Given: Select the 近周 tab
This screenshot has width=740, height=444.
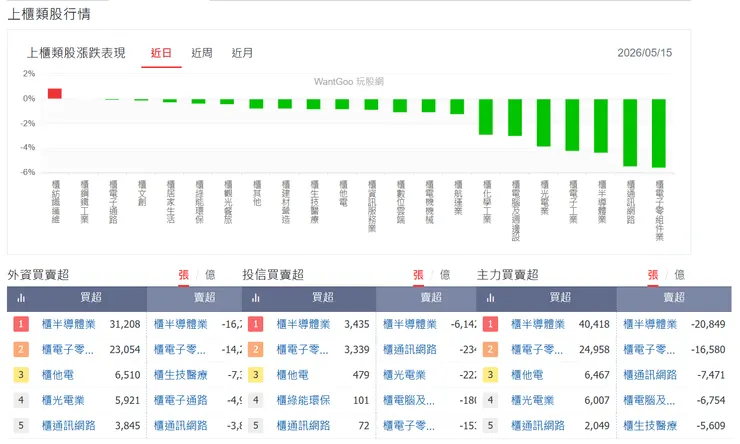Looking at the screenshot, I should [202, 53].
